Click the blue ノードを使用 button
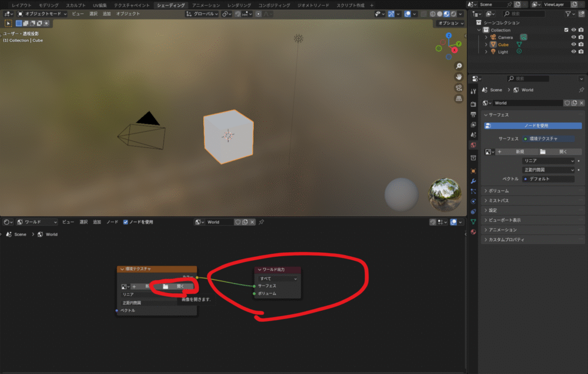Image resolution: width=588 pixels, height=374 pixels. click(533, 126)
